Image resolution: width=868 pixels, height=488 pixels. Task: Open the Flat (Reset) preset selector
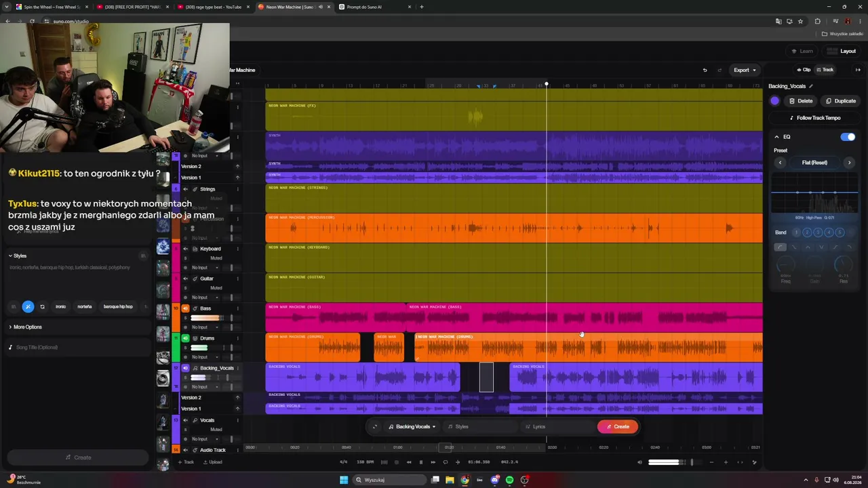pyautogui.click(x=814, y=163)
